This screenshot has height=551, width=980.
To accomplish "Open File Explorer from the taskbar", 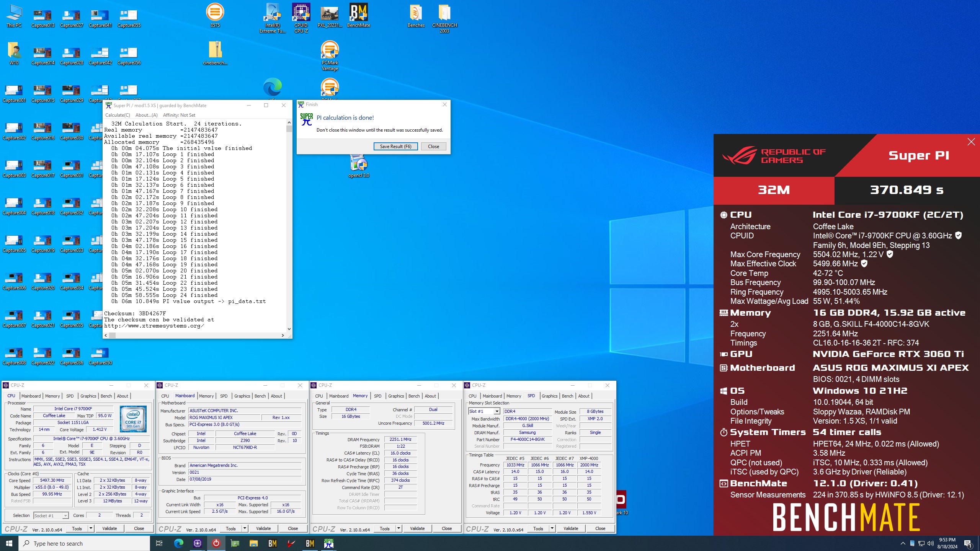I will click(254, 543).
